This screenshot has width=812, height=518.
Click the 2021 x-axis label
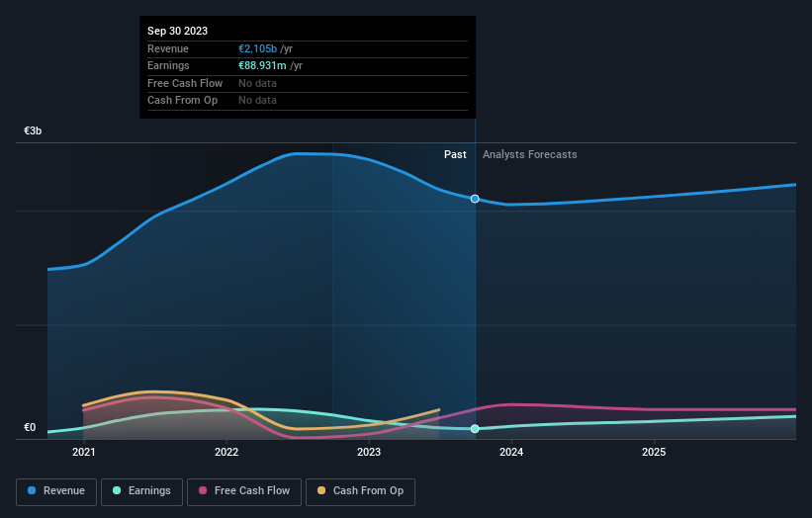tap(84, 452)
